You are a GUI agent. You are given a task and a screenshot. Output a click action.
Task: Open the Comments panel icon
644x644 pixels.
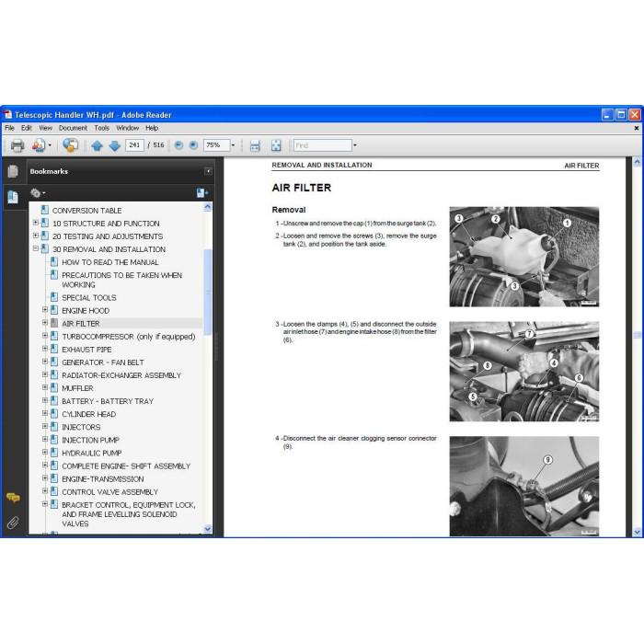click(13, 498)
